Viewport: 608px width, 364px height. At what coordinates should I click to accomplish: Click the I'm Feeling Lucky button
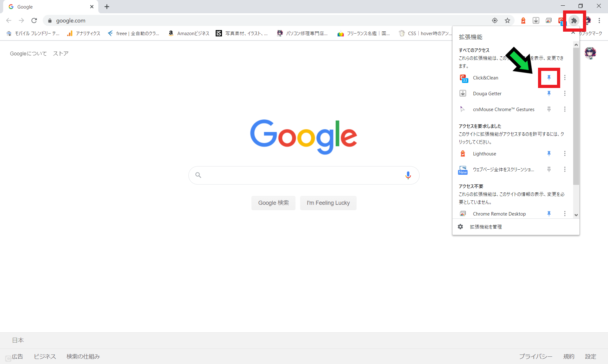point(328,203)
